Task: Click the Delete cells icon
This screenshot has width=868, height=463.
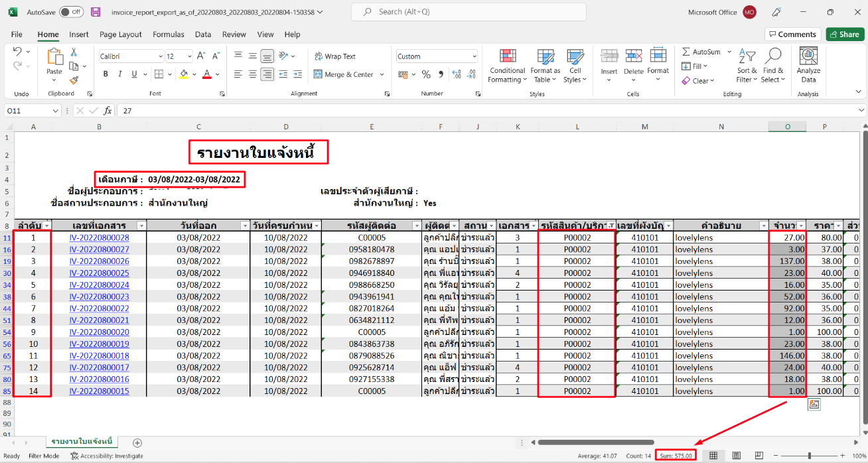Action: (x=634, y=56)
